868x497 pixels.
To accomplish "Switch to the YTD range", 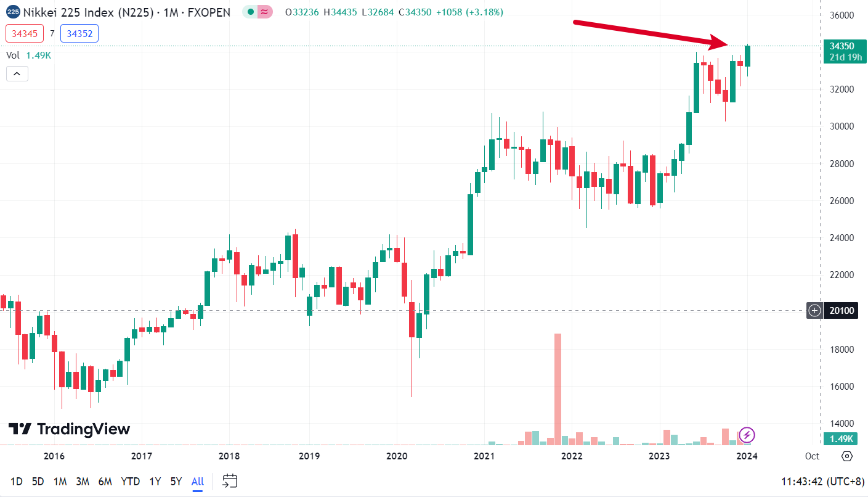I will pos(130,482).
